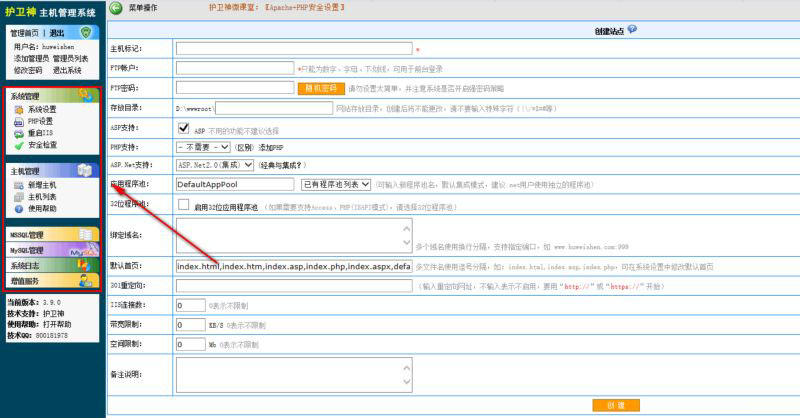This screenshot has height=418, width=800.
Task: Click the 主机管理 header icon
Action: coord(85,170)
